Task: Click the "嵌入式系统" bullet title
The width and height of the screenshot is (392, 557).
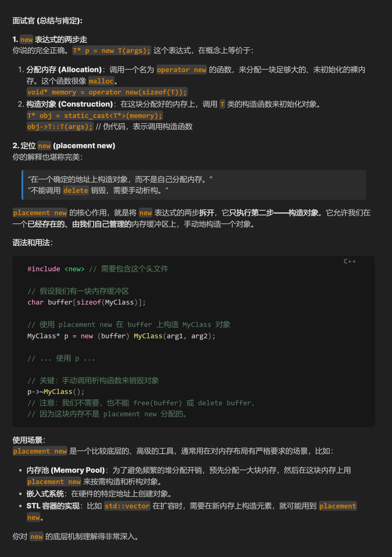Action: click(x=45, y=494)
